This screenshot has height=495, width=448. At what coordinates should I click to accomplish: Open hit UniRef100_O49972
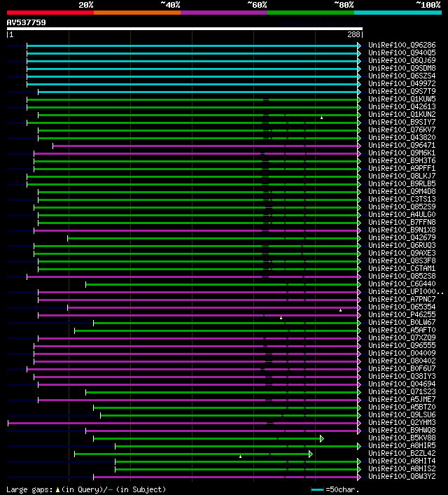coord(402,83)
